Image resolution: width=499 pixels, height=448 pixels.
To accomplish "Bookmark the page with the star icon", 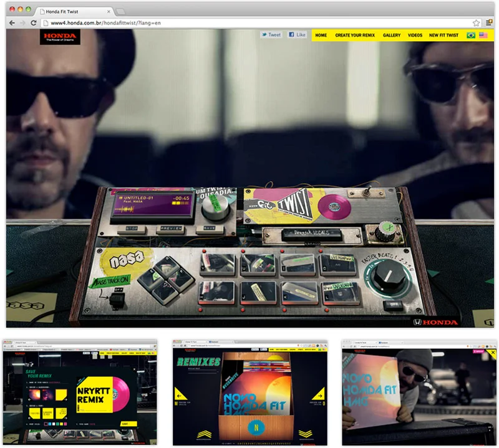I will (x=476, y=23).
